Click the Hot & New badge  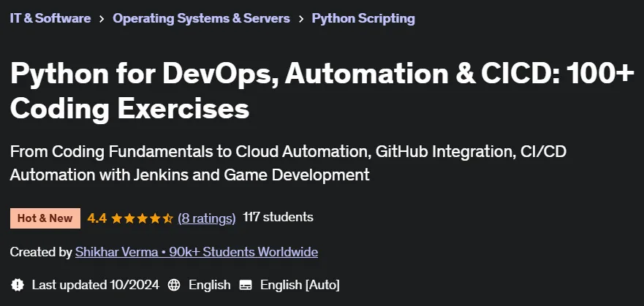[x=45, y=218]
